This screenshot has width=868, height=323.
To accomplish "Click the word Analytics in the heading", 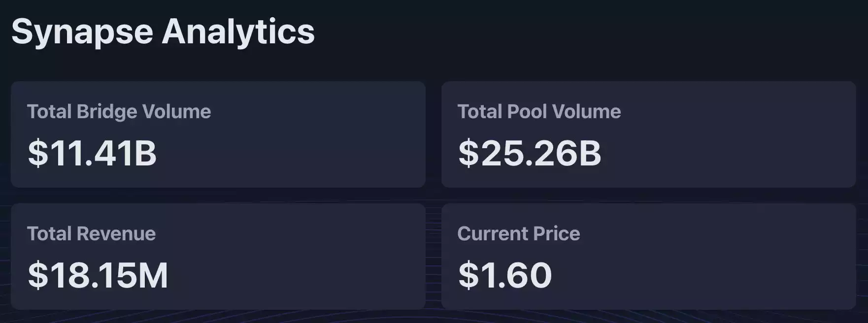I will (x=238, y=32).
